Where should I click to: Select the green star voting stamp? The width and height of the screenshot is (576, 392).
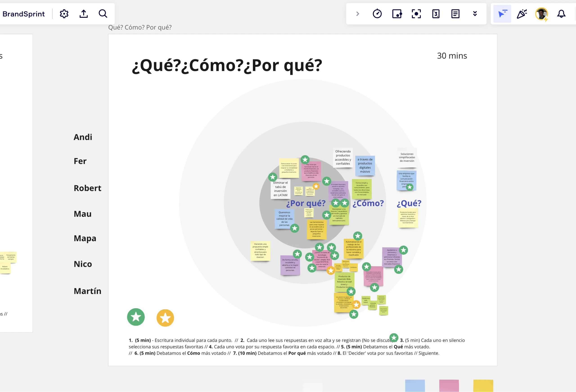pyautogui.click(x=136, y=317)
